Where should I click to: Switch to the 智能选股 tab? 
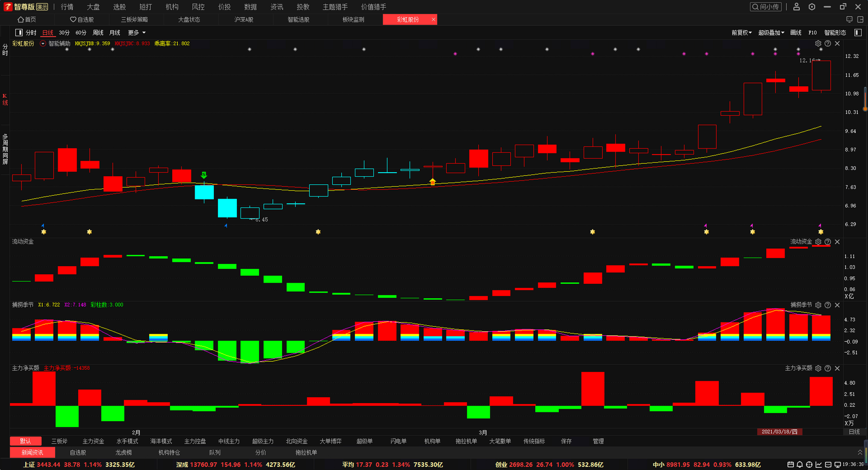[298, 19]
